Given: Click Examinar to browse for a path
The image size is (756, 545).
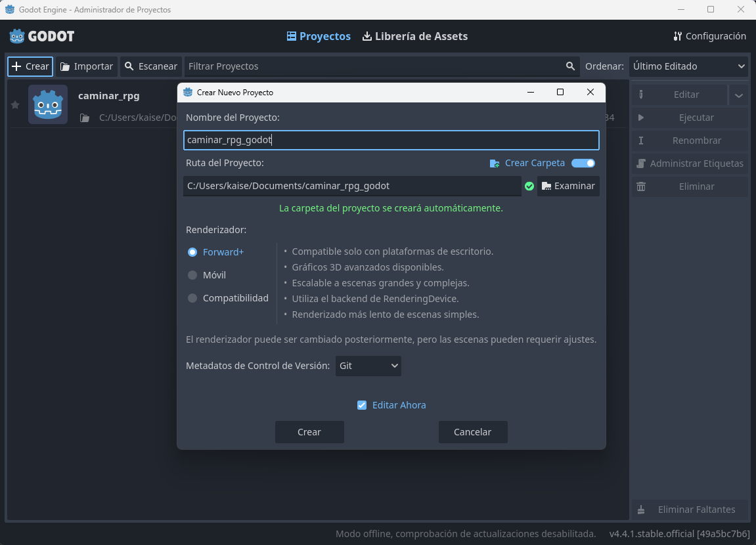Looking at the screenshot, I should [568, 186].
